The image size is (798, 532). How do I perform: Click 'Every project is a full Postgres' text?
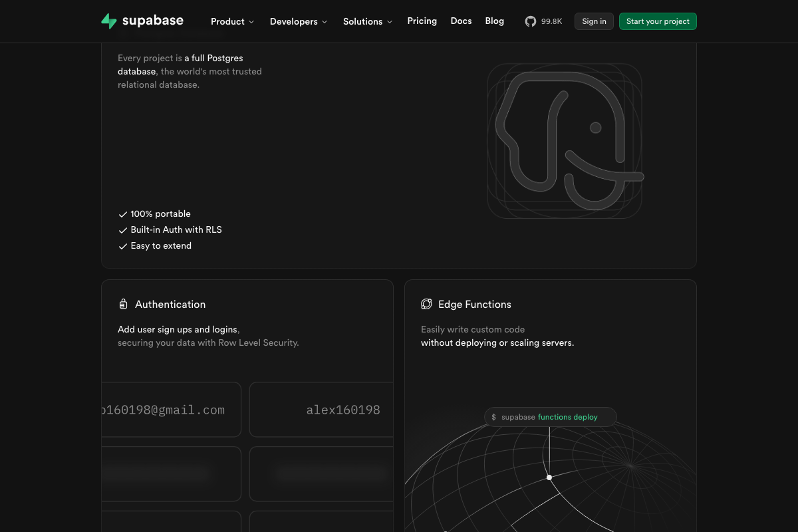tap(180, 58)
